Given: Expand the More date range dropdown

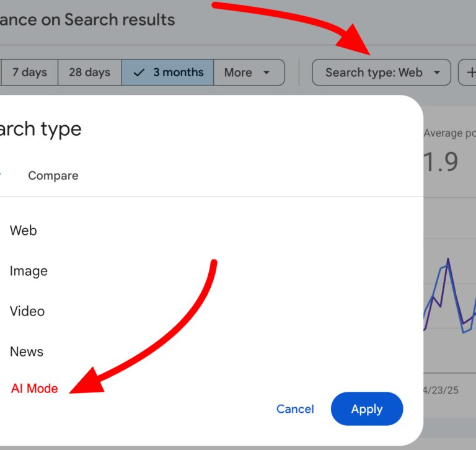Looking at the screenshot, I should [x=248, y=73].
